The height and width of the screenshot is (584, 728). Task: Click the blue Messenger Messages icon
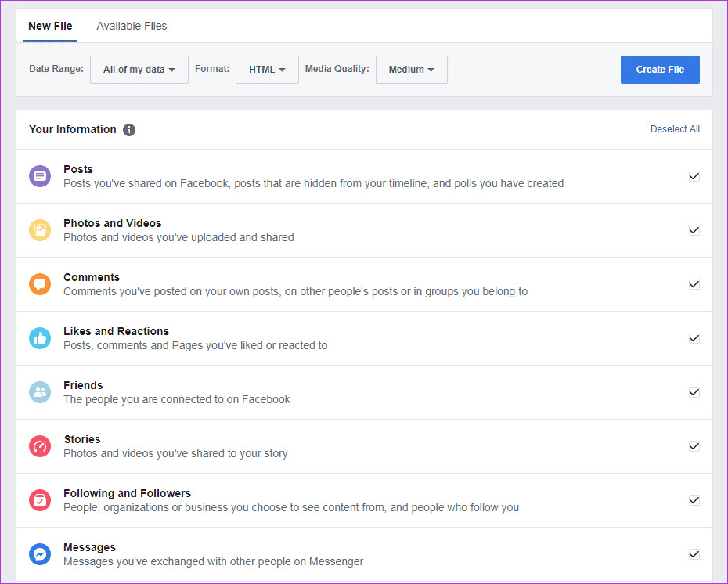pos(40,554)
